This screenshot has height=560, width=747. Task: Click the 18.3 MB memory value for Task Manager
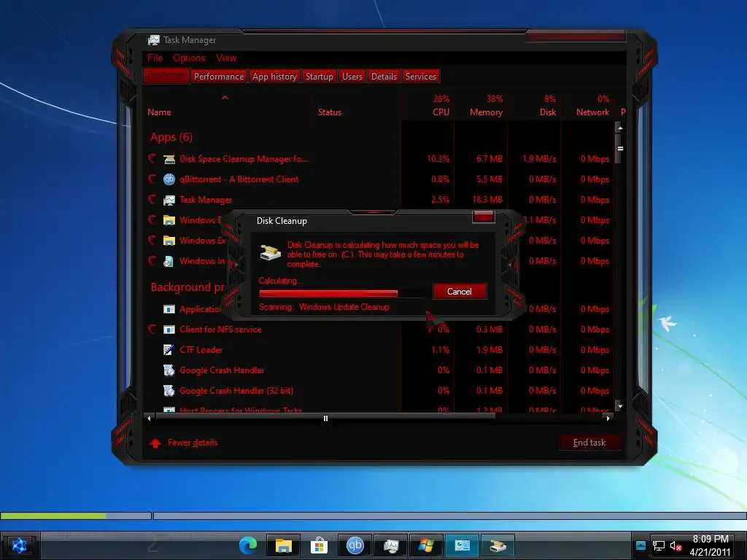pyautogui.click(x=487, y=200)
